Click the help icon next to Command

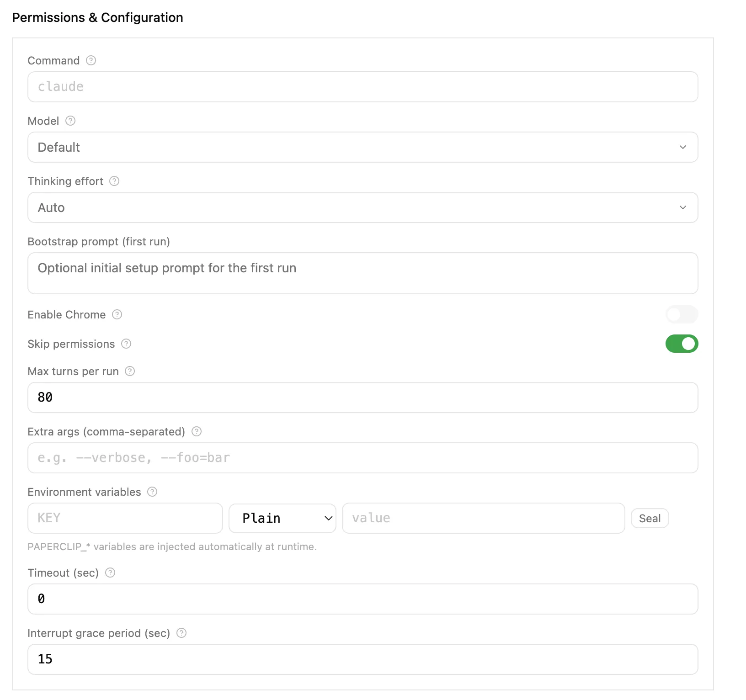pos(91,60)
